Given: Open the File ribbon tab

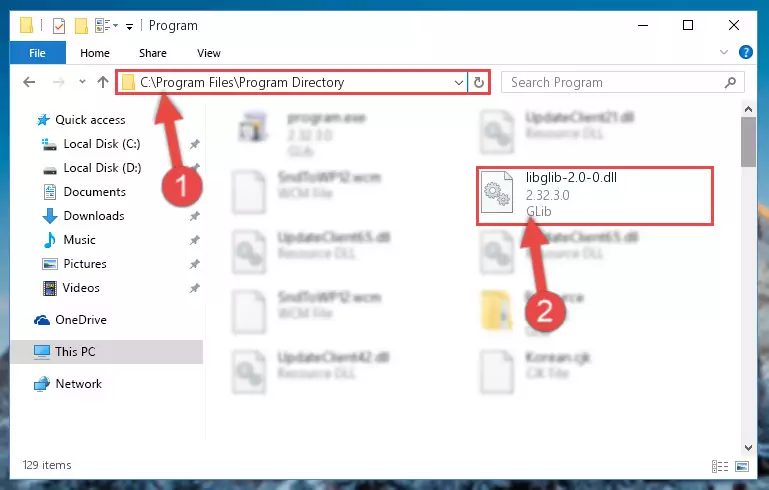Looking at the screenshot, I should pos(37,53).
